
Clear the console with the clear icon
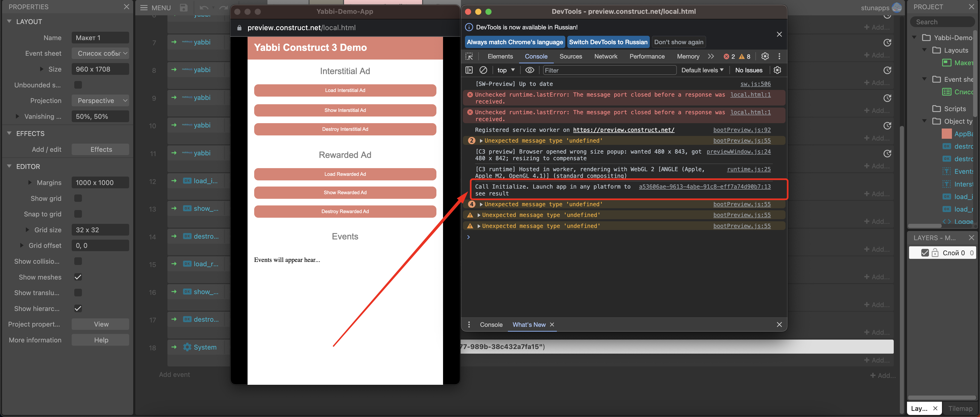483,70
